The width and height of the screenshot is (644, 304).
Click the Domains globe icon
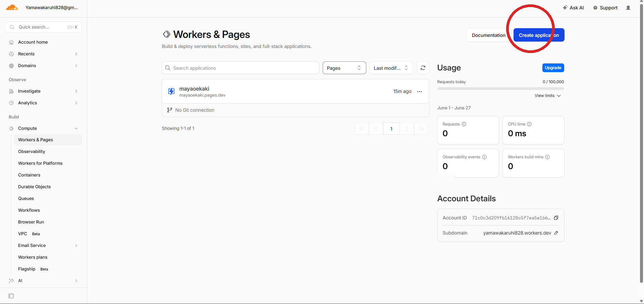pyautogui.click(x=11, y=66)
